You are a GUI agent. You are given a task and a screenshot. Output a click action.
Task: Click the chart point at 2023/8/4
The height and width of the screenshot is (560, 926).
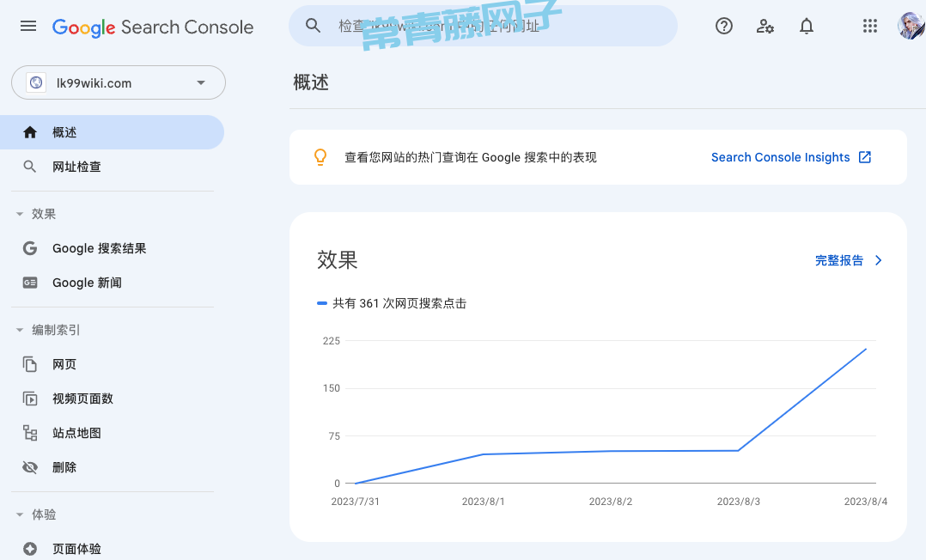pyautogui.click(x=866, y=349)
